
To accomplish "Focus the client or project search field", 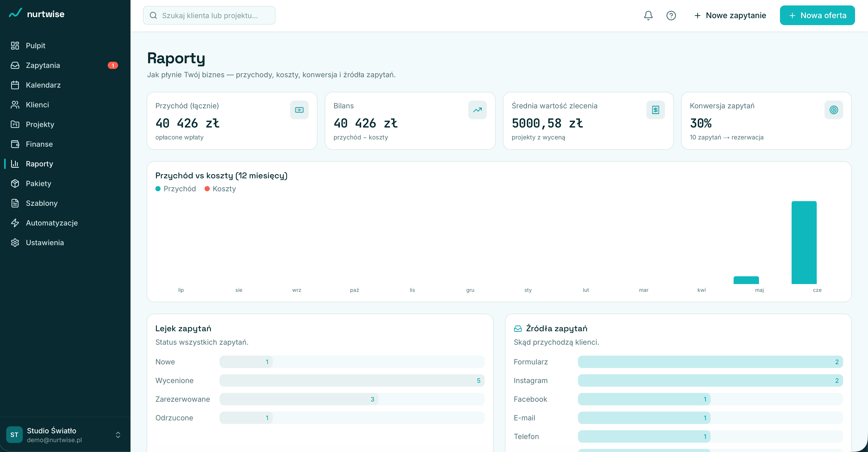I will (209, 16).
